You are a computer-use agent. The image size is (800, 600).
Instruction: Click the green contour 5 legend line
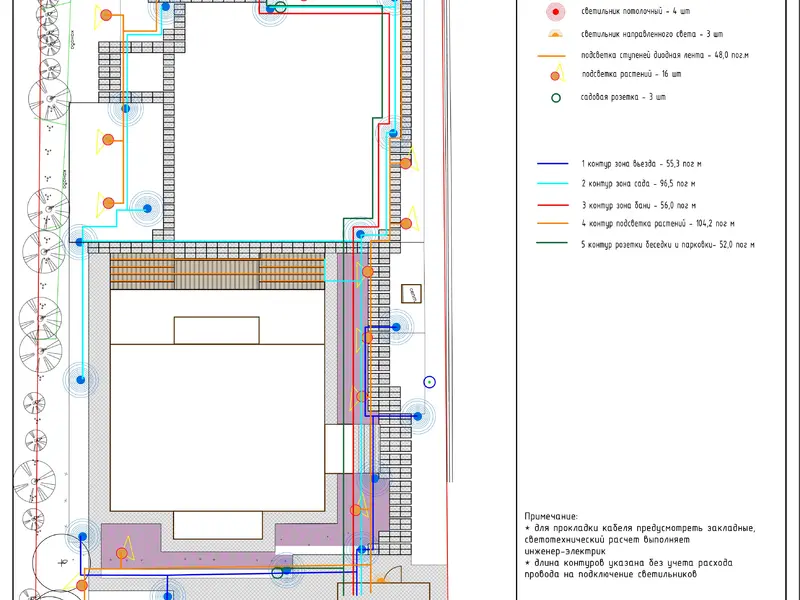coord(553,243)
